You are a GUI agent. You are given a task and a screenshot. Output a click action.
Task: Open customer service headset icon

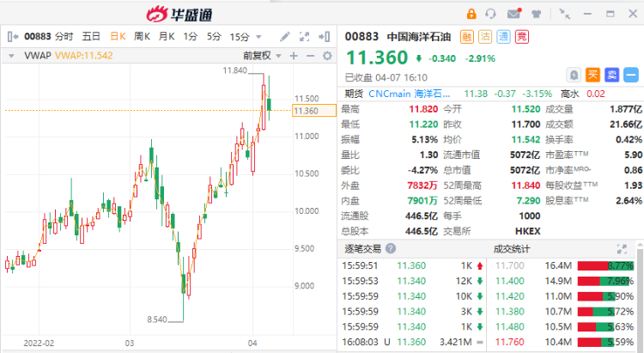pyautogui.click(x=490, y=14)
